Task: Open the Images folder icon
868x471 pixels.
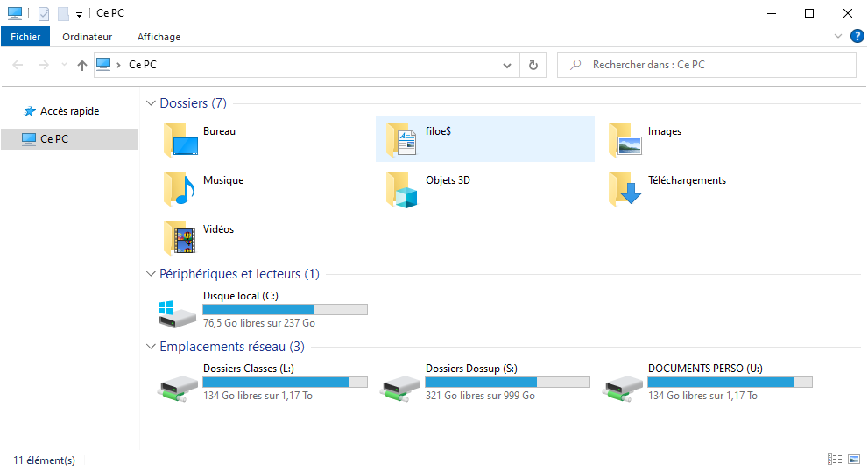Action: click(625, 140)
